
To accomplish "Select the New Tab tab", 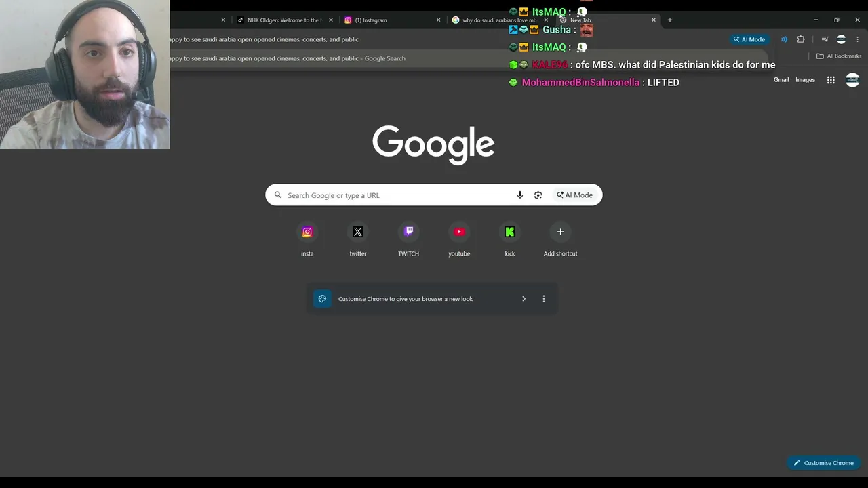I will (607, 20).
